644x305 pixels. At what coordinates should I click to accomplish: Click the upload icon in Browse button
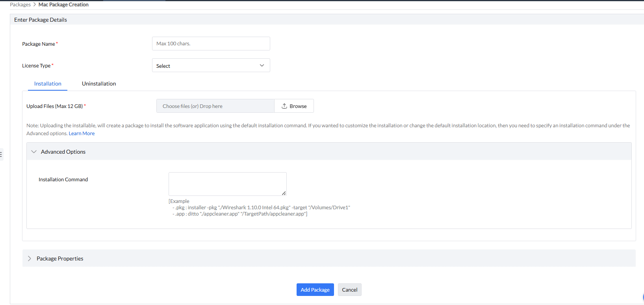284,106
